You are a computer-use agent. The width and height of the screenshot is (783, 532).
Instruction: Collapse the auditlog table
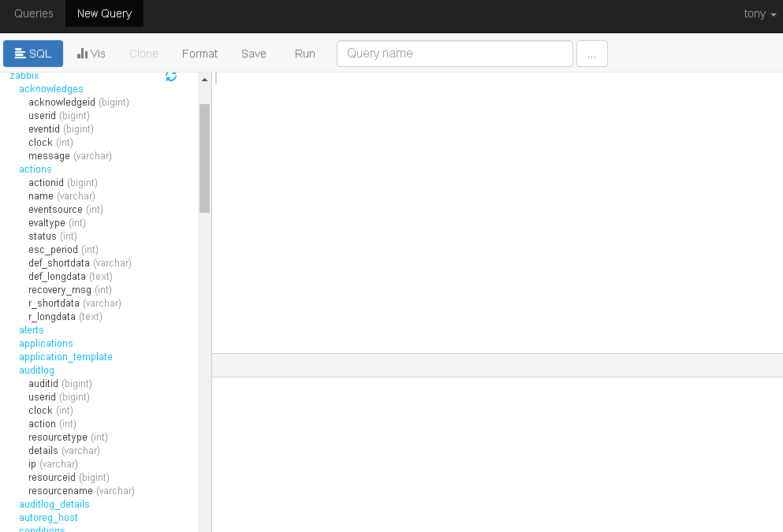[x=36, y=370]
